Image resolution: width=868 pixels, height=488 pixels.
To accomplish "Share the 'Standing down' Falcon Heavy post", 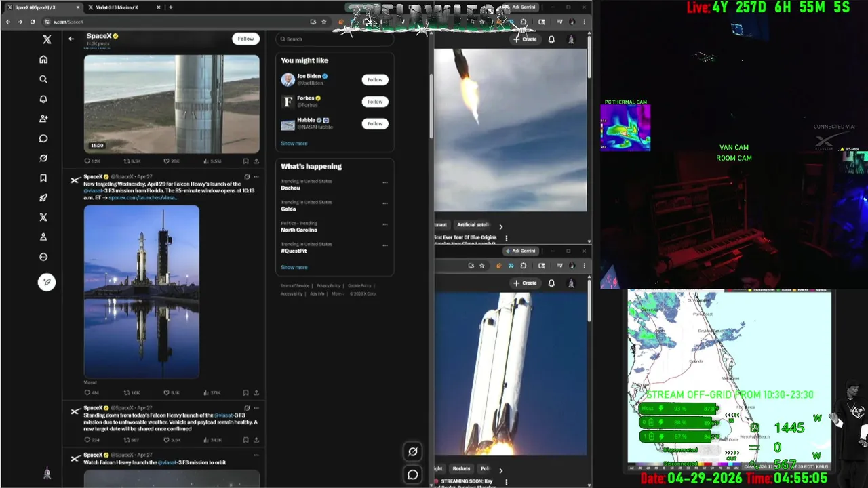I will 256,440.
